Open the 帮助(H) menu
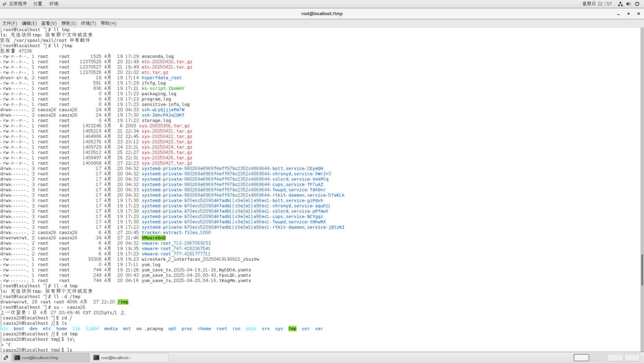Image resolution: width=644 pixels, height=363 pixels. [x=109, y=23]
